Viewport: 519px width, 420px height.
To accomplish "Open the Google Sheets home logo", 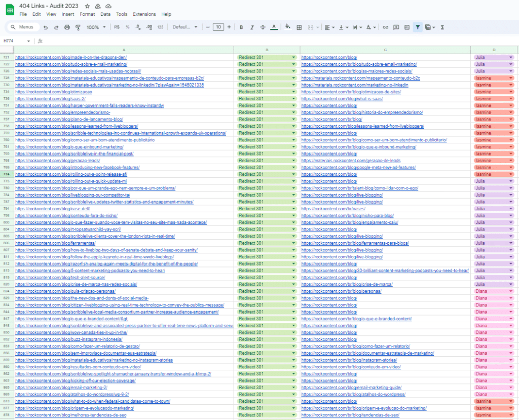I will pos(10,10).
